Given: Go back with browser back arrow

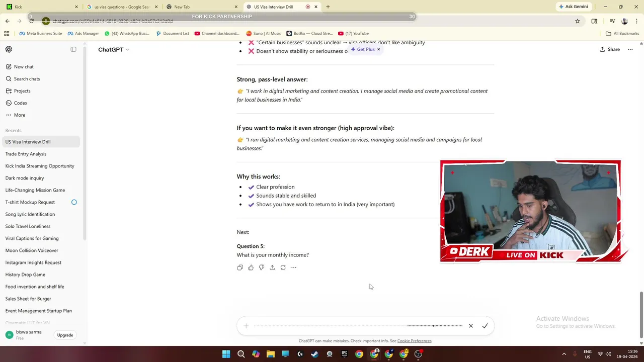Looking at the screenshot, I should point(7,21).
